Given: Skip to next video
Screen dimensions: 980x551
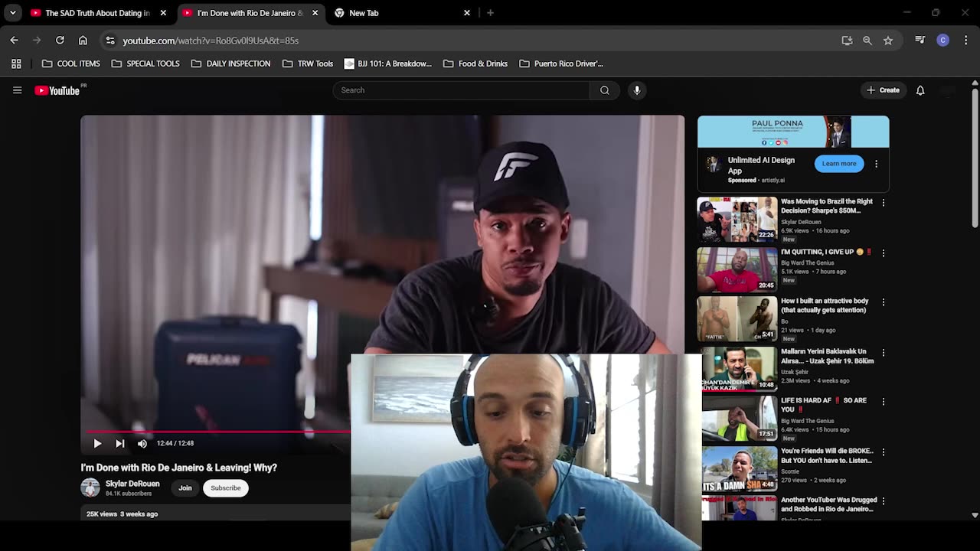Looking at the screenshot, I should (x=120, y=443).
